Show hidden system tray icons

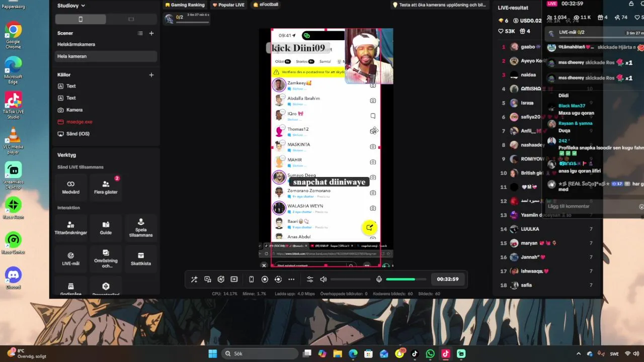coord(579,354)
